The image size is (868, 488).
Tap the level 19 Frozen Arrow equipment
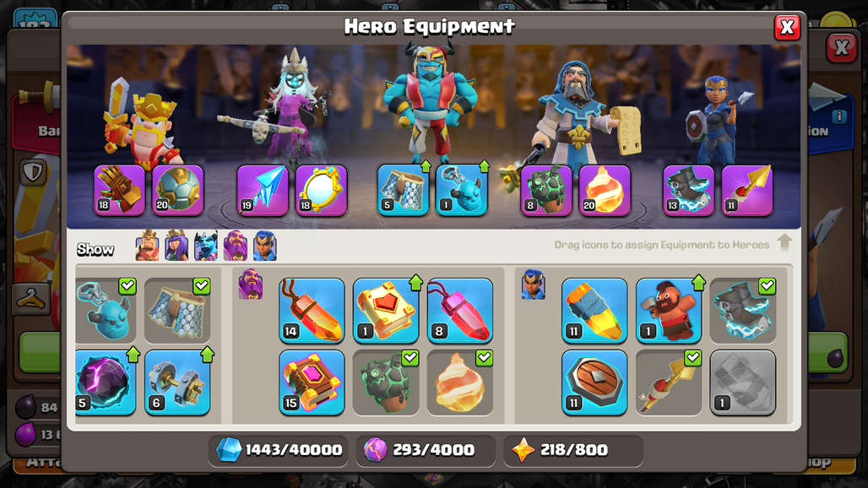click(x=263, y=190)
